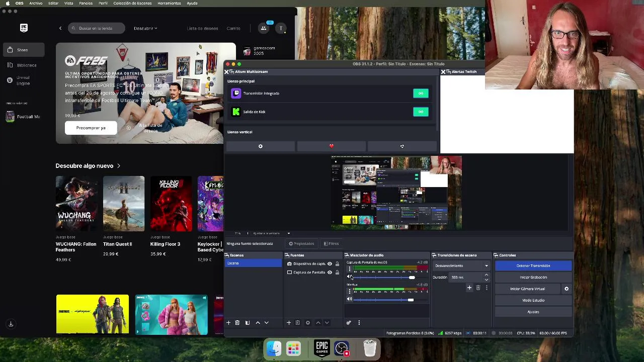Move source down in Fuentes panel

[327, 323]
